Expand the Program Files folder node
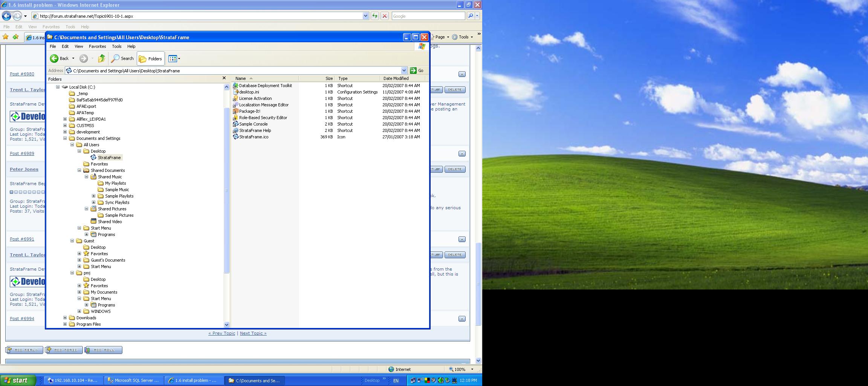This screenshot has width=868, height=386. coord(65,324)
